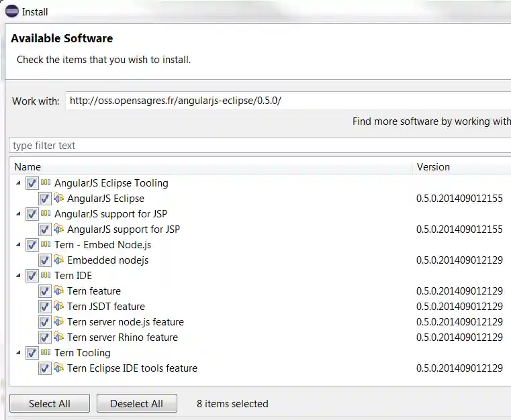The height and width of the screenshot is (420, 511).
Task: Collapse the Tern IDE tree node
Action: (x=18, y=276)
